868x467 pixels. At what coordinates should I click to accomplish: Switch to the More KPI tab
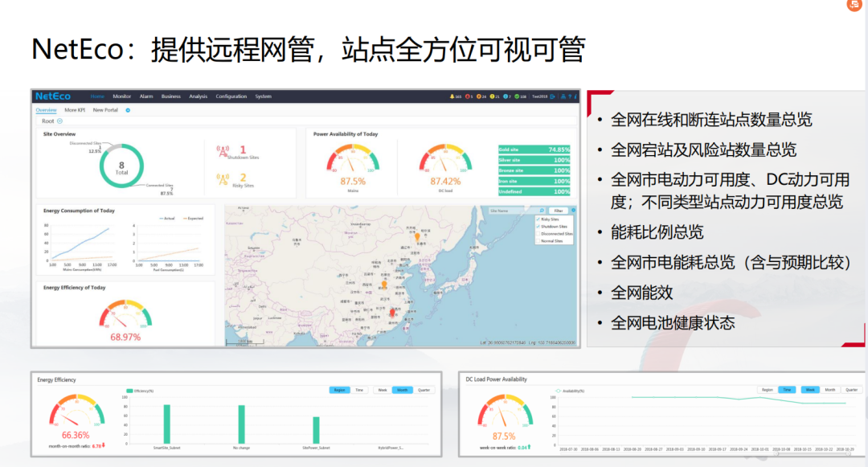click(x=75, y=110)
